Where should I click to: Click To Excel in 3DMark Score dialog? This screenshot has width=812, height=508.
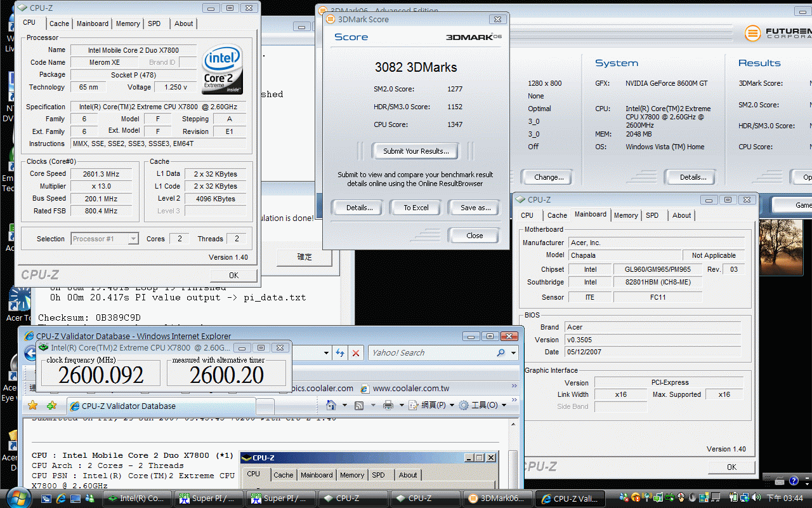pyautogui.click(x=416, y=208)
